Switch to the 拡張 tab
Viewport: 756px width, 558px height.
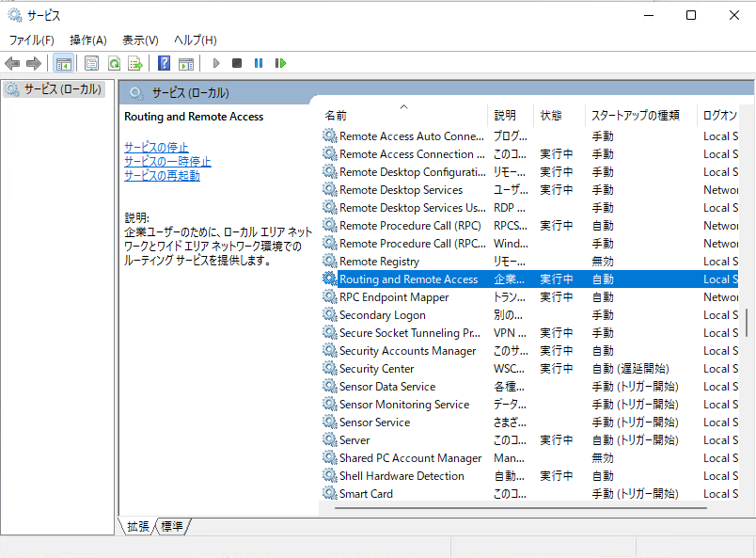point(138,526)
